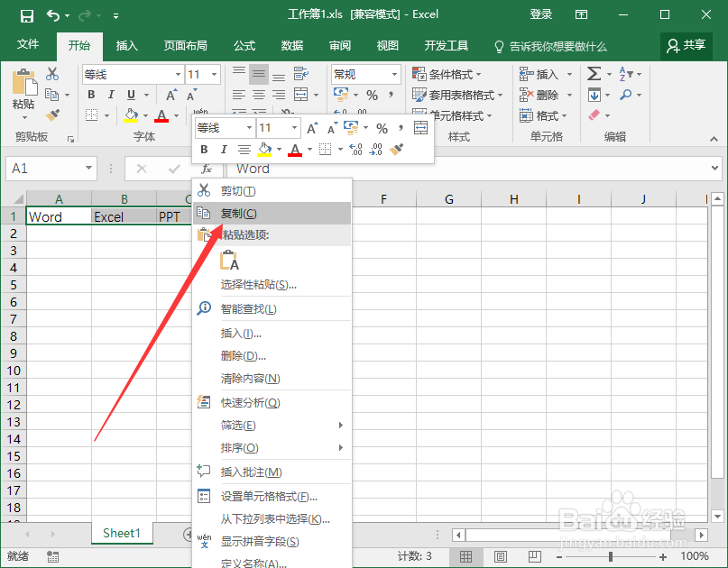The width and height of the screenshot is (728, 568).
Task: Toggle align right in ribbon alignment group
Action: point(279,96)
